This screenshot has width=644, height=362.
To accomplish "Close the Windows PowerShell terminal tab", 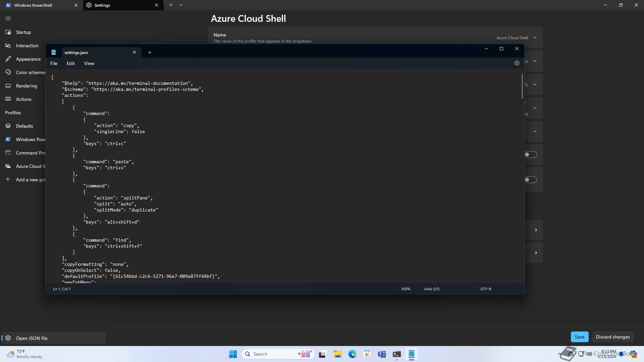I will [76, 5].
